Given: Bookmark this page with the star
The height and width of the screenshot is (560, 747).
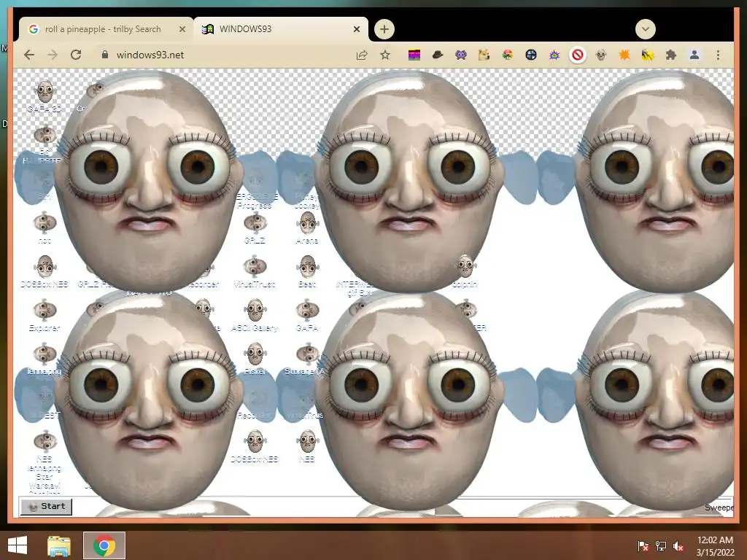Looking at the screenshot, I should point(385,55).
